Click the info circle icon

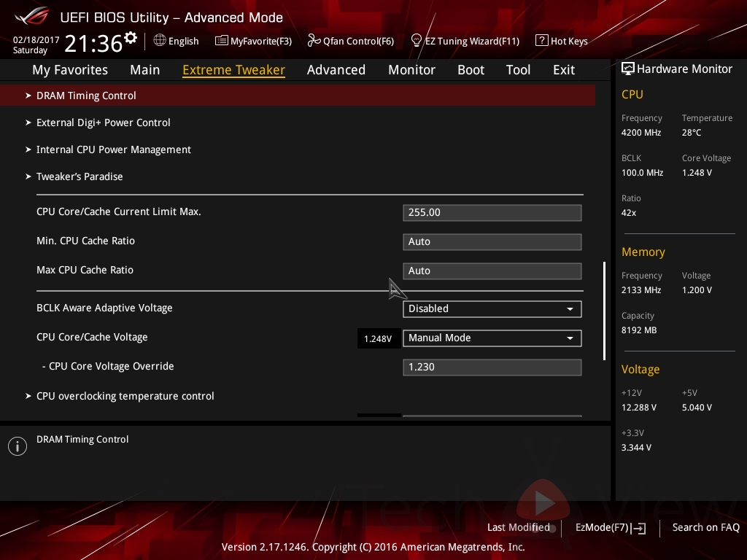18,446
